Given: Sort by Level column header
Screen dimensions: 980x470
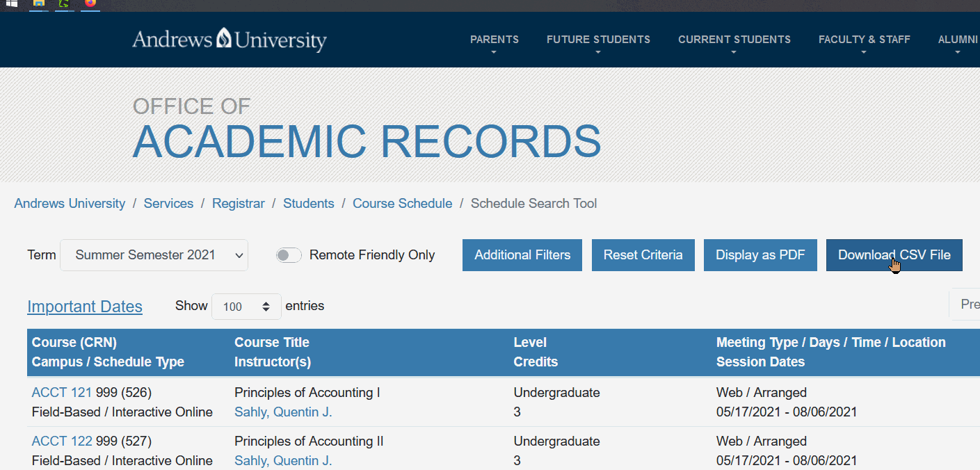Looking at the screenshot, I should pos(530,343).
